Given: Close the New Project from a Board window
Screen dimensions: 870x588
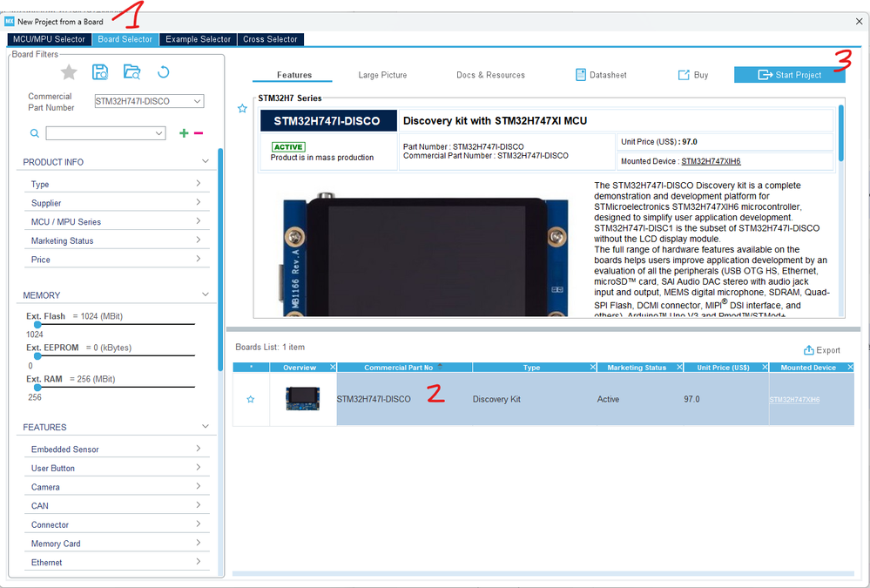Looking at the screenshot, I should pyautogui.click(x=859, y=21).
